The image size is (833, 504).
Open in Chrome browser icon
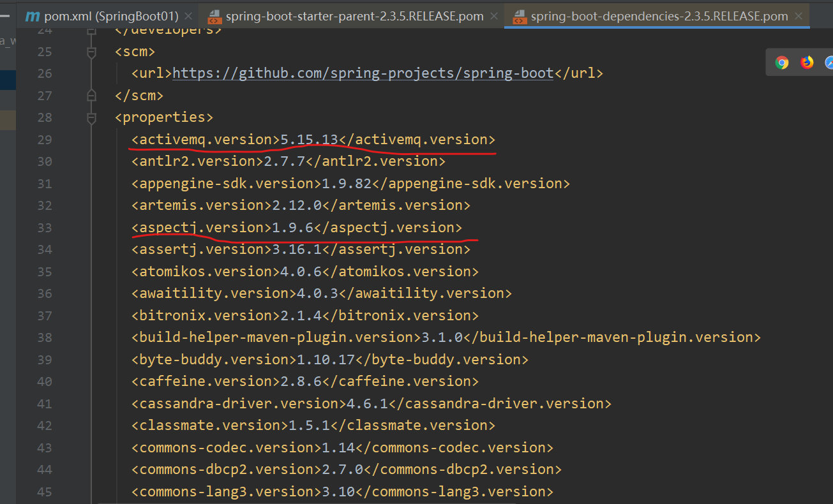pos(782,63)
